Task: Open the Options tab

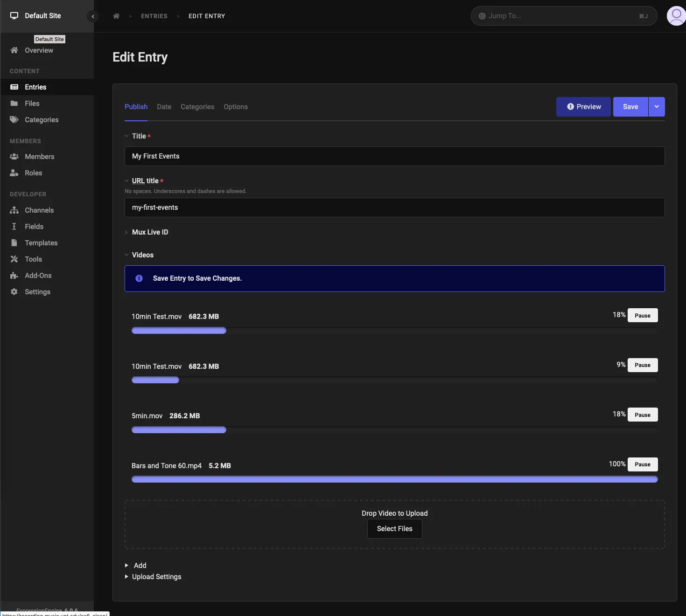Action: (236, 107)
